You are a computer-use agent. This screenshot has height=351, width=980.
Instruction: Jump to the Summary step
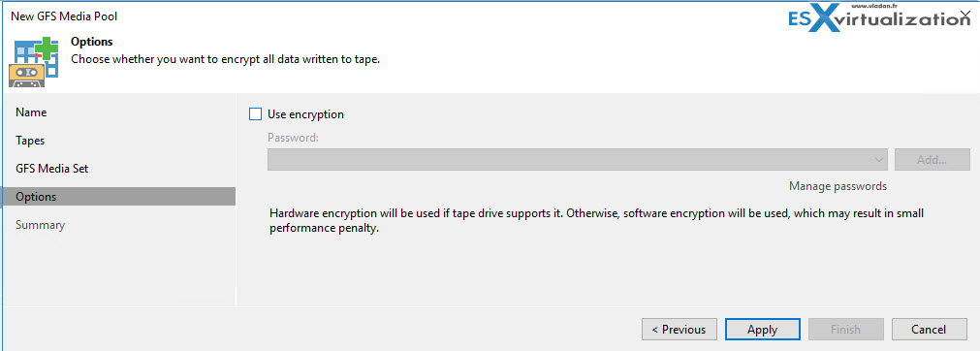[40, 225]
